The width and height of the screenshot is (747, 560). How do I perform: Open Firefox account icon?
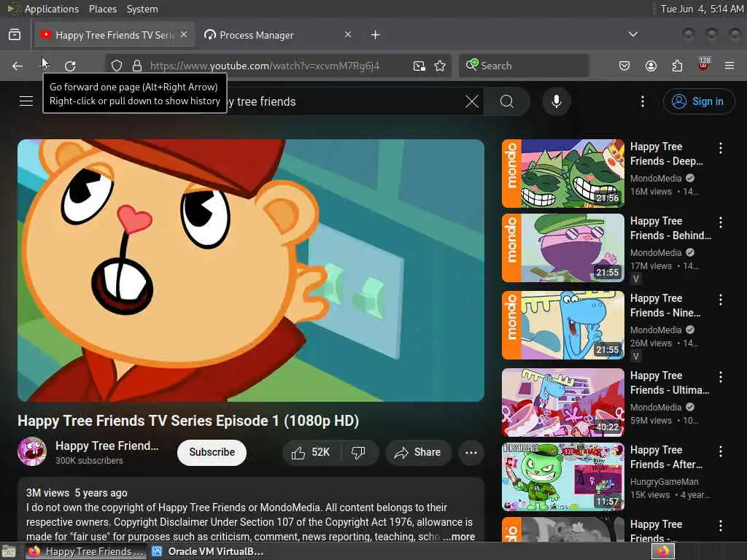click(x=651, y=66)
